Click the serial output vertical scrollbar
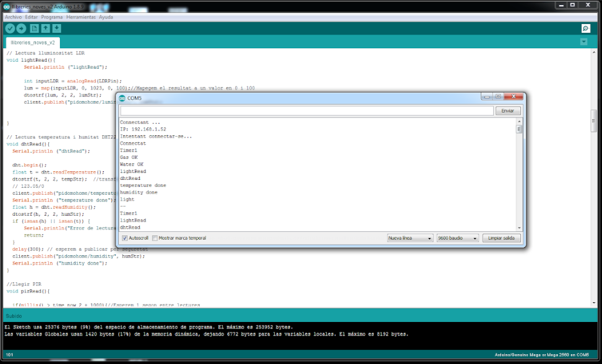This screenshot has width=602, height=364. pos(520,173)
